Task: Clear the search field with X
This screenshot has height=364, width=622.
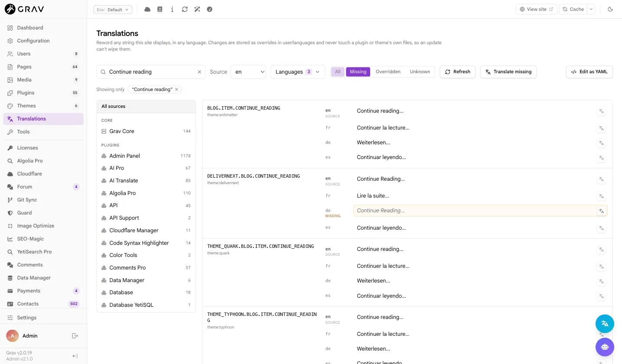Action: pos(199,72)
